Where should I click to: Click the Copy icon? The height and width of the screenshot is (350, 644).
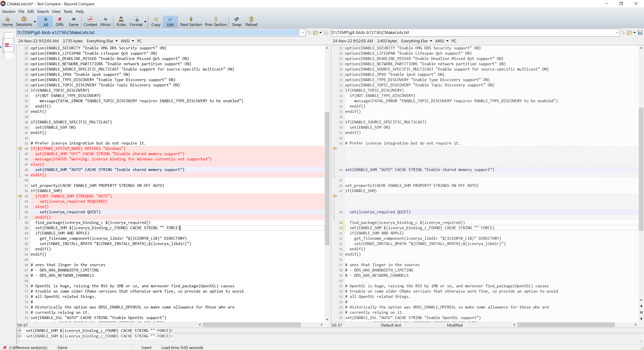point(156,22)
